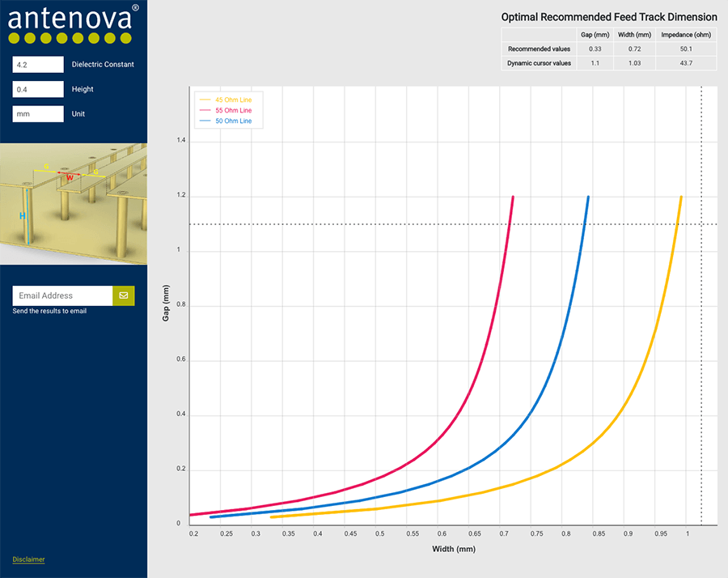Click the PCB feed track diagram image
The width and height of the screenshot is (728, 578).
pos(74,204)
